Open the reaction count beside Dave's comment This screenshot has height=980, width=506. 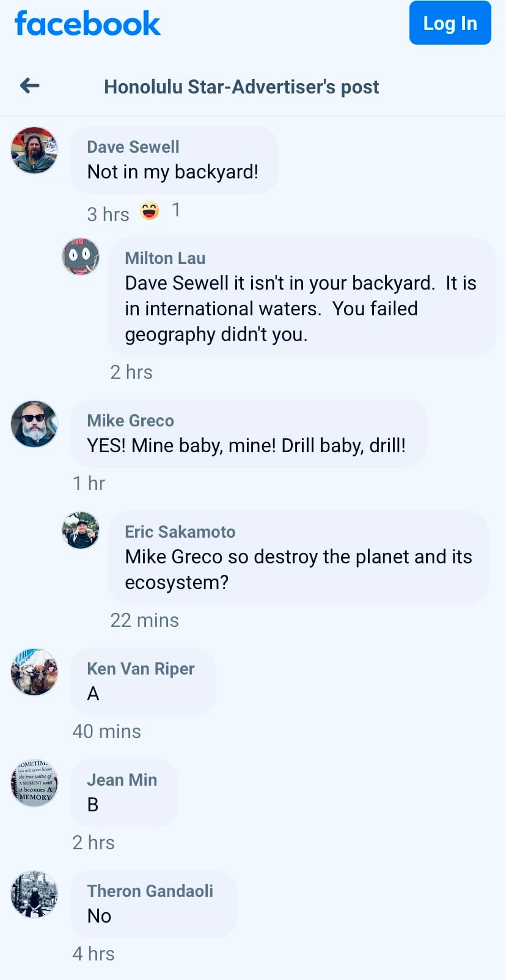point(176,210)
